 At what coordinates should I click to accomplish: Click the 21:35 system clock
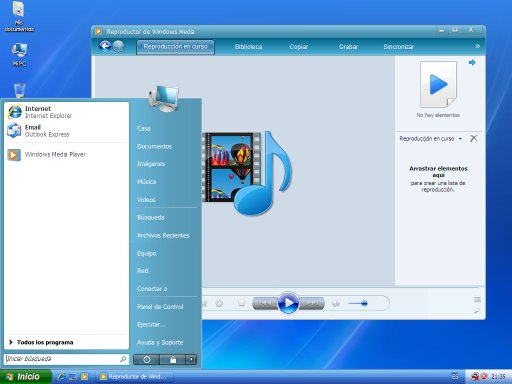[x=498, y=377]
